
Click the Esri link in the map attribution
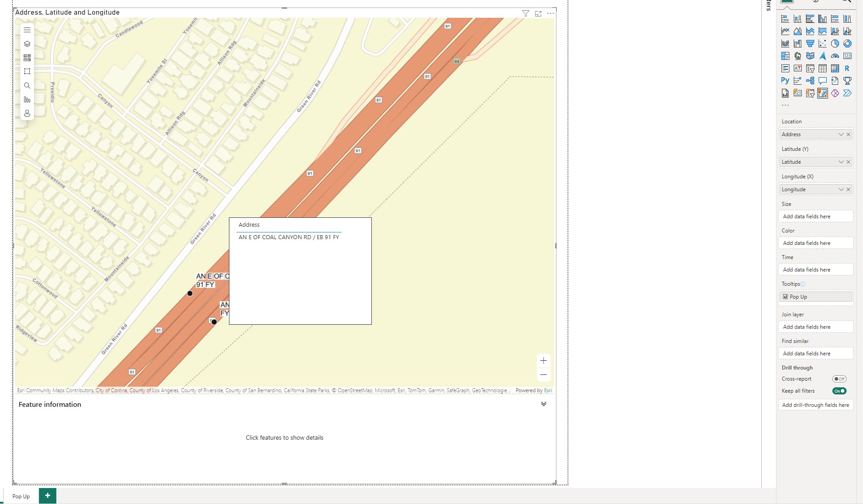click(548, 390)
